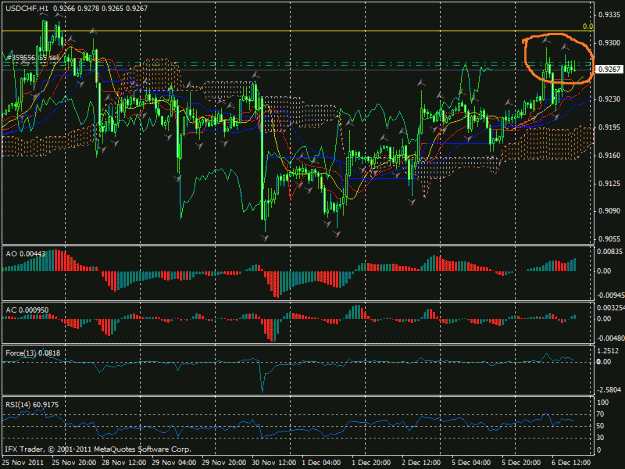Click the Force(13) 0.0818 indicator label
This screenshot has width=625, height=469.
(x=33, y=353)
